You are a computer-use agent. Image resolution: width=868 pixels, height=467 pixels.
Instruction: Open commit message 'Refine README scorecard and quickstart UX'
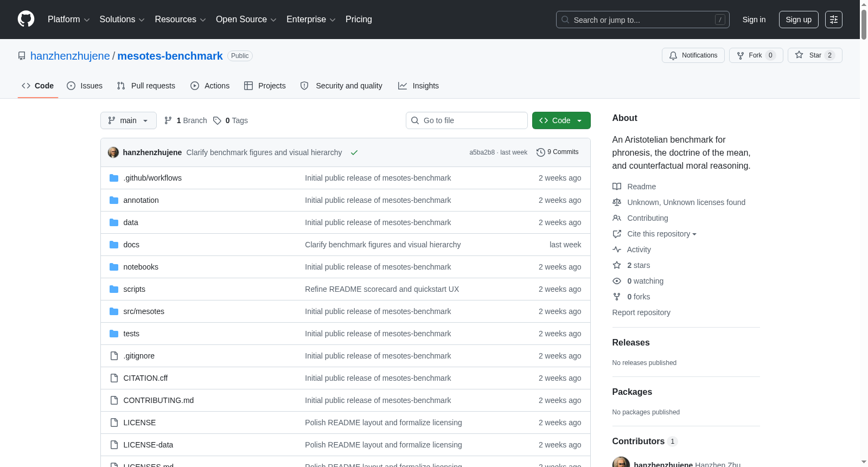point(382,289)
